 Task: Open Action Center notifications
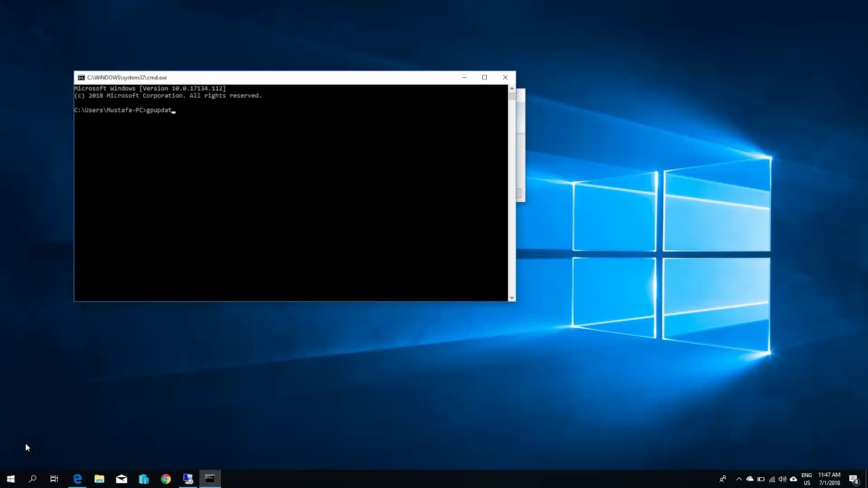click(854, 479)
